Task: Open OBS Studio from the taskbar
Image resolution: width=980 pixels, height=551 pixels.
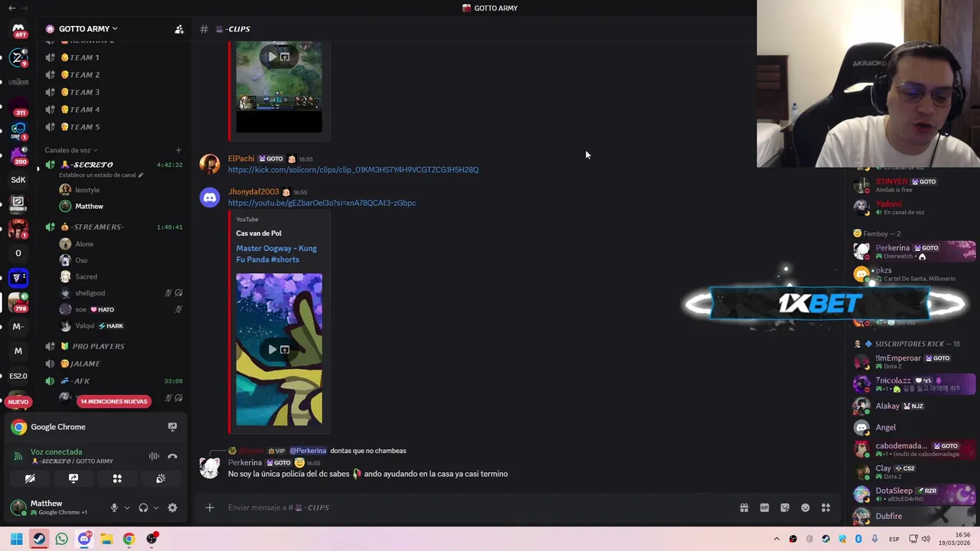Action: tap(152, 539)
